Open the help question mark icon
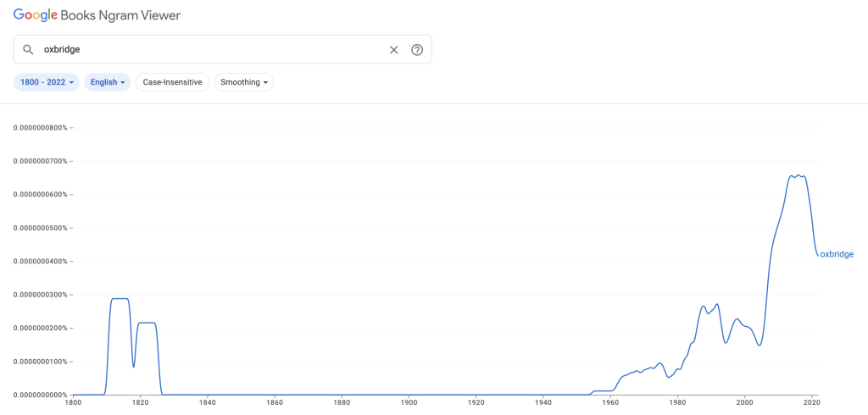The image size is (868, 415). tap(417, 49)
